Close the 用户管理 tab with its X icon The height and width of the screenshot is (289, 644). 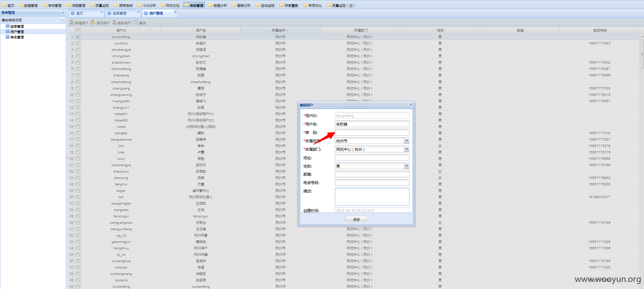click(175, 12)
